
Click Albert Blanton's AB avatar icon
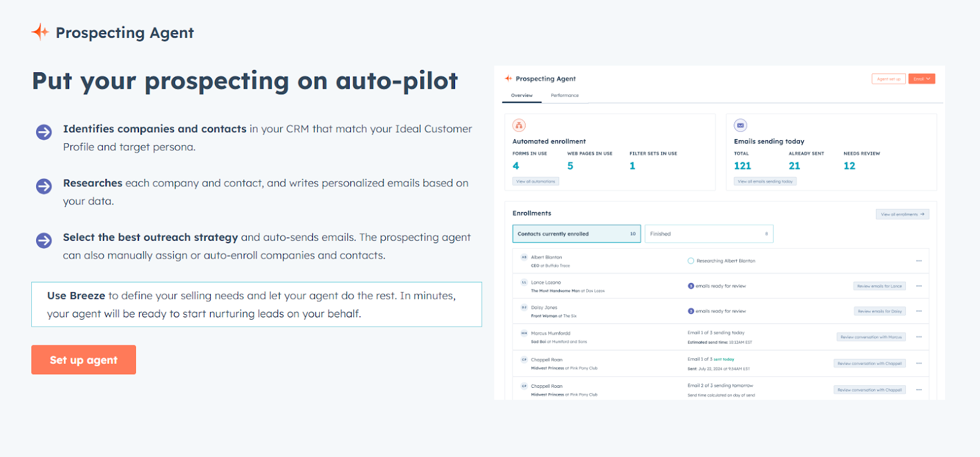[x=523, y=258]
